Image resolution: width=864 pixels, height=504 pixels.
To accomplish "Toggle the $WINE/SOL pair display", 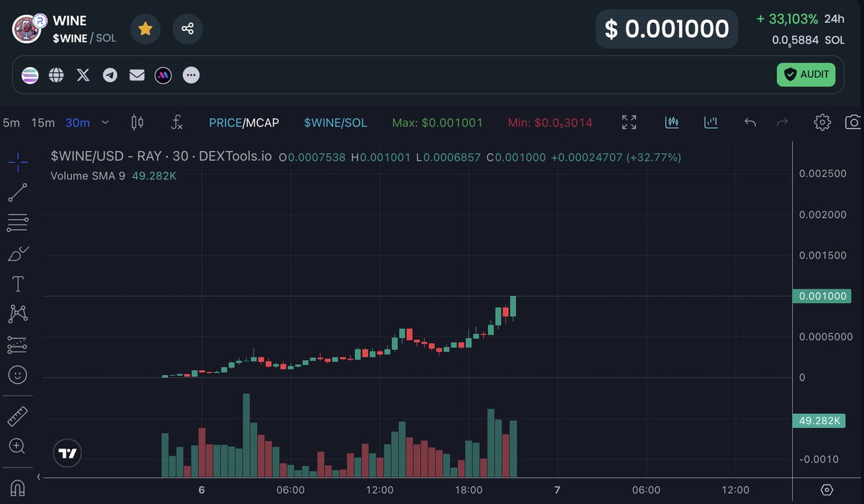I will 336,122.
